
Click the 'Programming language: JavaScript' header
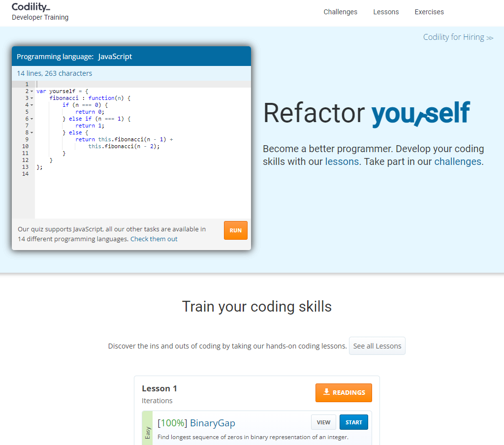coord(74,57)
